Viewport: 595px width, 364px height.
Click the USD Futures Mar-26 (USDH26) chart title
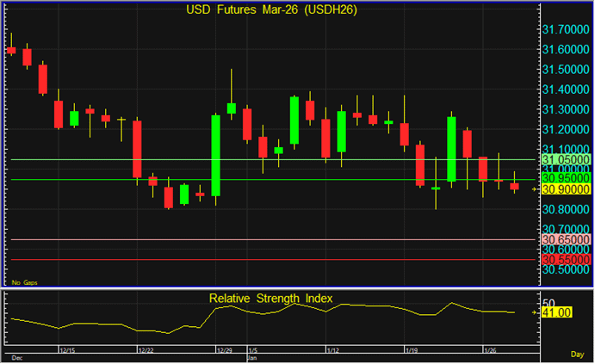point(272,10)
